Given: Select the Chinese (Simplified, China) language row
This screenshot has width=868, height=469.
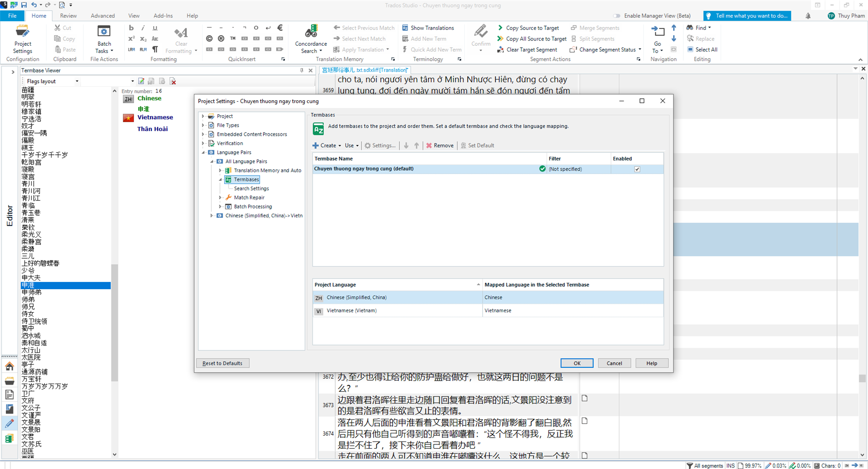Looking at the screenshot, I should coord(488,297).
